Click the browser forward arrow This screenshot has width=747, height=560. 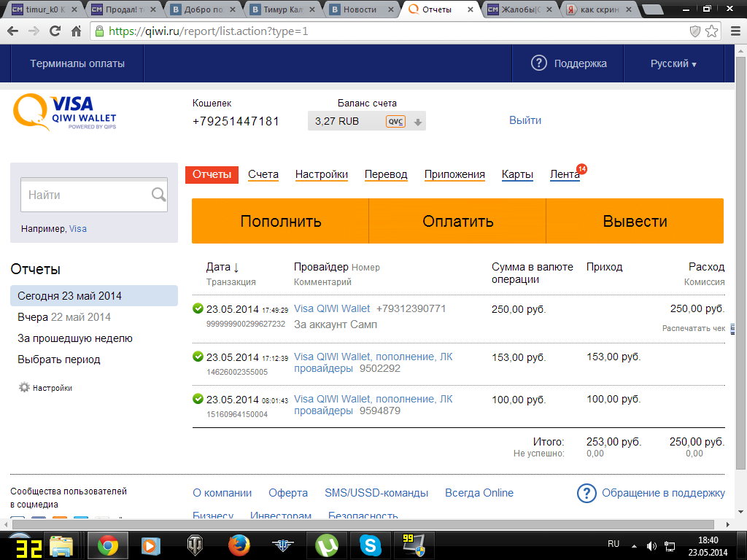[34, 31]
